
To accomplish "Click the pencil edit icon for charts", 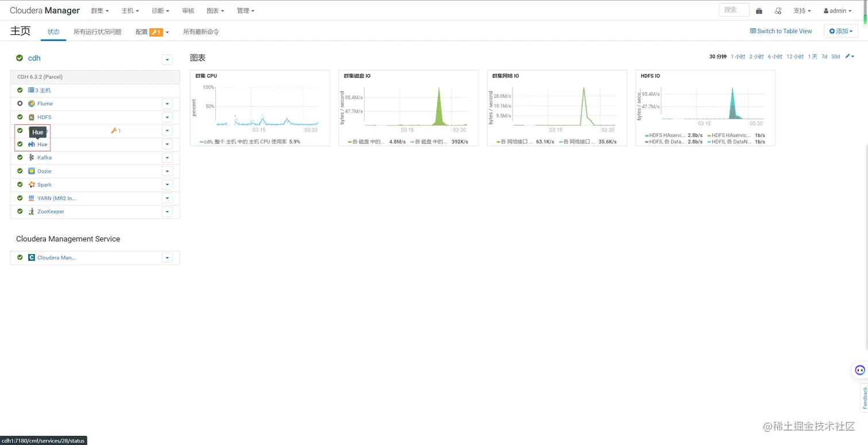I will 848,56.
